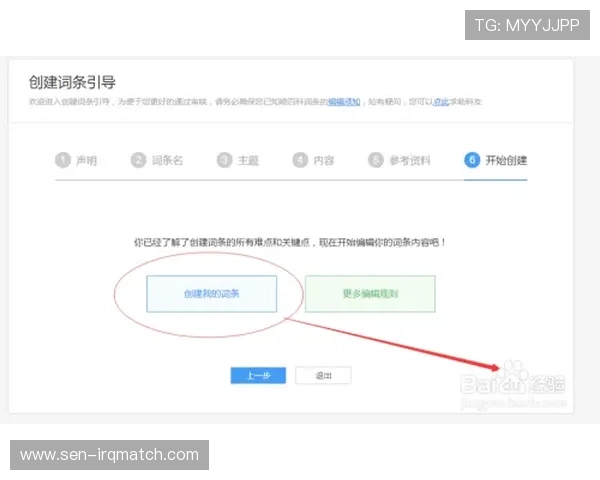Click the 退出 button
Viewport: 600px width, 480px height.
[323, 376]
